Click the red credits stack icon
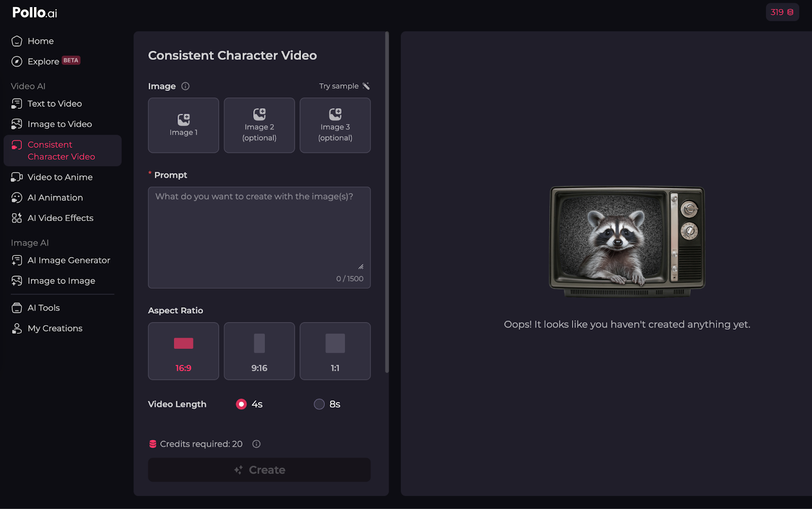Screen dimensions: 812x509 click(153, 444)
